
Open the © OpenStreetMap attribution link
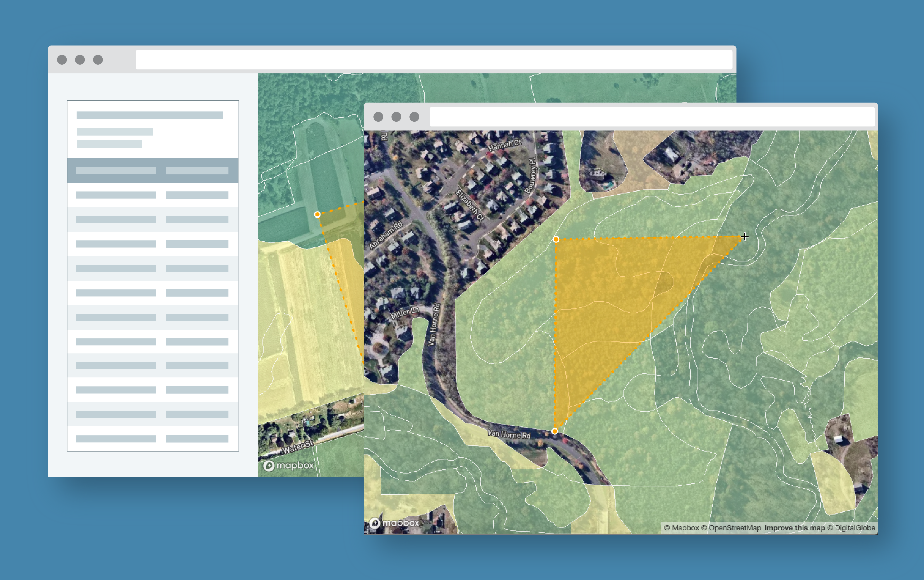pos(731,528)
